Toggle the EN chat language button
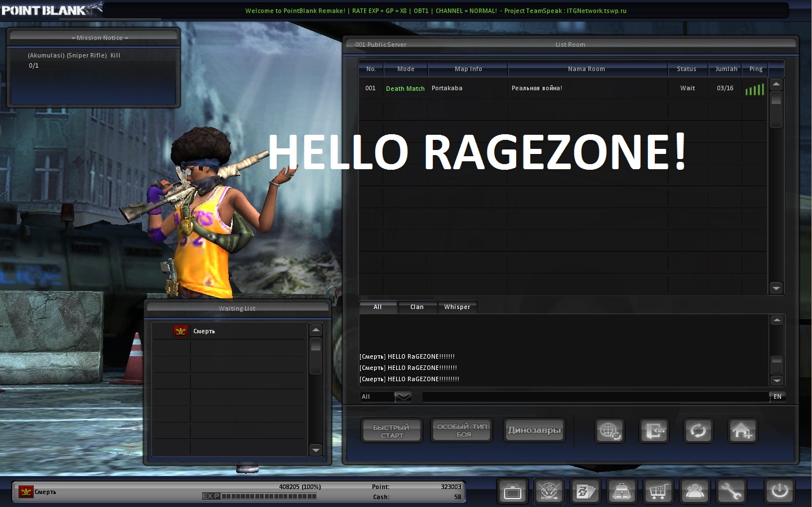Screen dimensions: 812x507 click(778, 396)
